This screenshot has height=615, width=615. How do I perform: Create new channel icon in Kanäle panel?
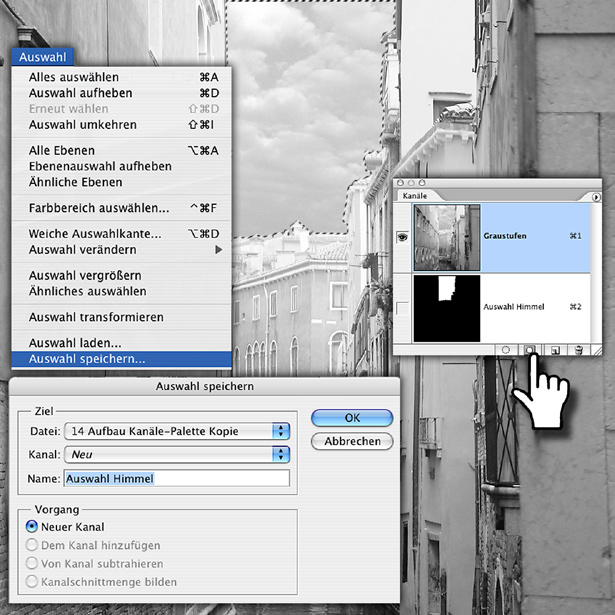click(555, 350)
